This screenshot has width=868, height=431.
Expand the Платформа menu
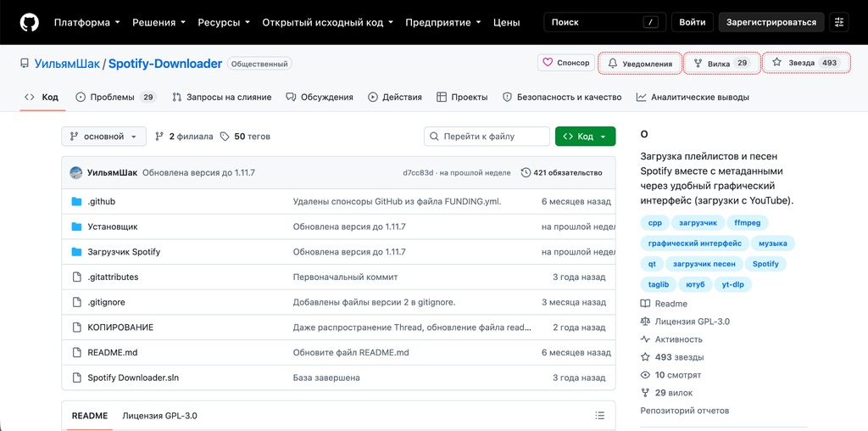(x=87, y=22)
